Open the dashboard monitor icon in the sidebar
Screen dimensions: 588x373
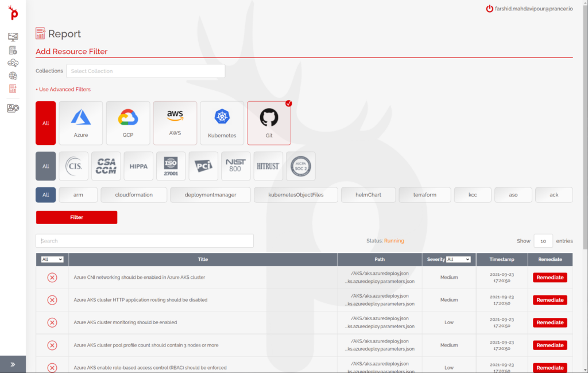click(13, 37)
